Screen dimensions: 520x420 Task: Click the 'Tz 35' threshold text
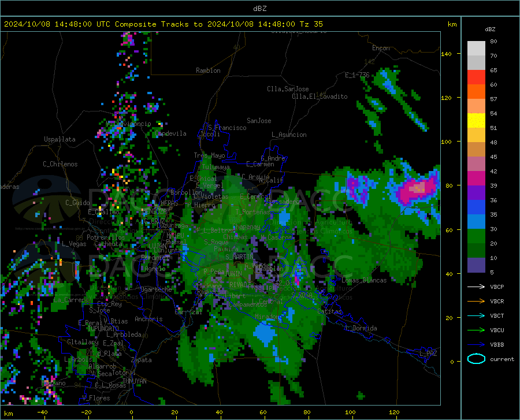click(x=311, y=24)
